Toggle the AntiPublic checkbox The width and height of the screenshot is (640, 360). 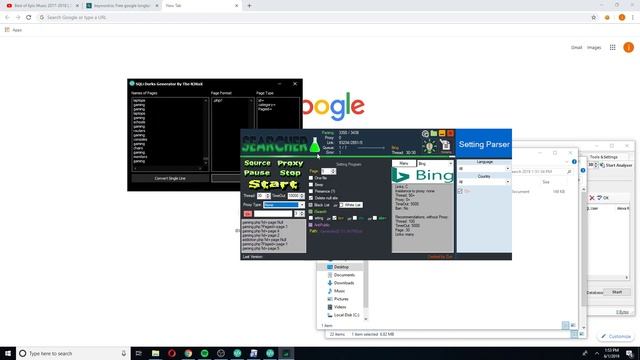click(311, 225)
